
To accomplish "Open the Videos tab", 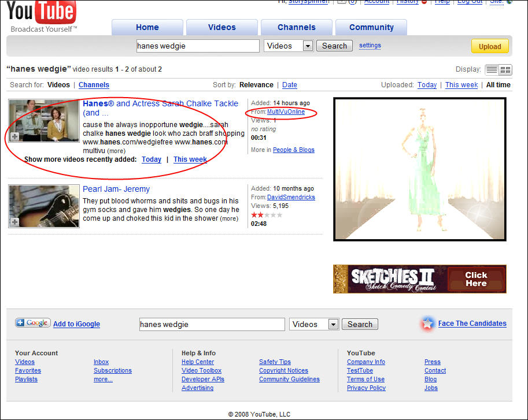I will 222,27.
